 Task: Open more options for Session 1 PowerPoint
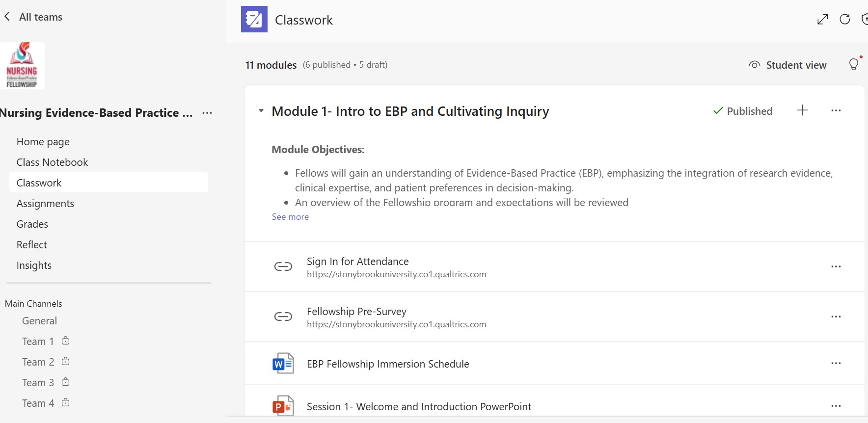click(x=836, y=406)
